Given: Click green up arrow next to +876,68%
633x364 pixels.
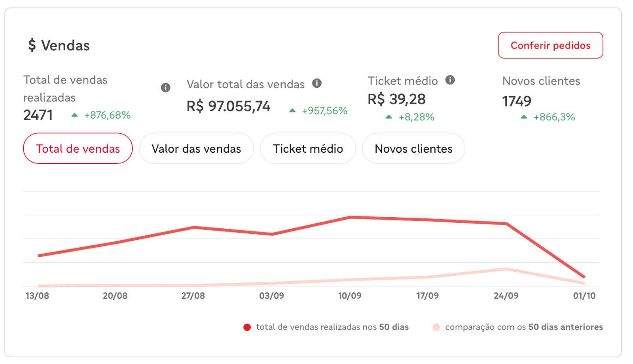Looking at the screenshot, I should [74, 115].
